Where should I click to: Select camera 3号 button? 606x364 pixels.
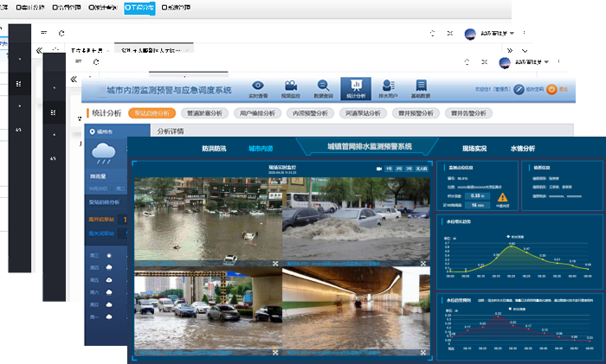(x=409, y=169)
